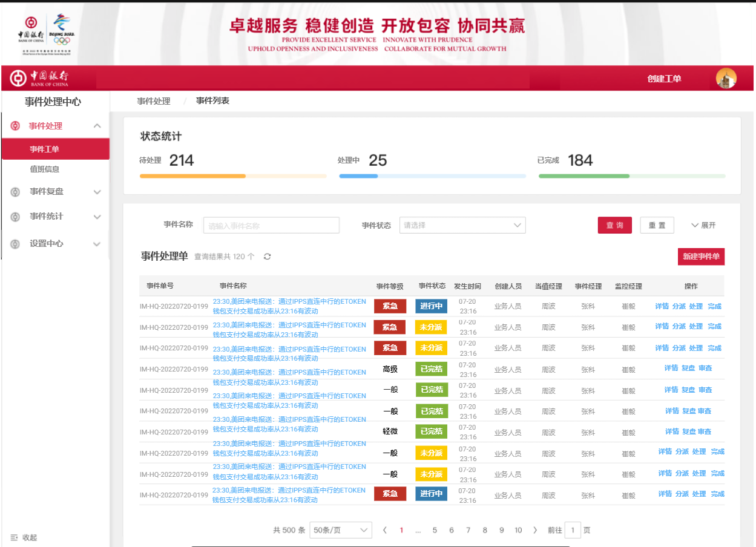The width and height of the screenshot is (756, 547).
Task: Click the 收起 collapse sidebar icon
Action: tap(15, 537)
